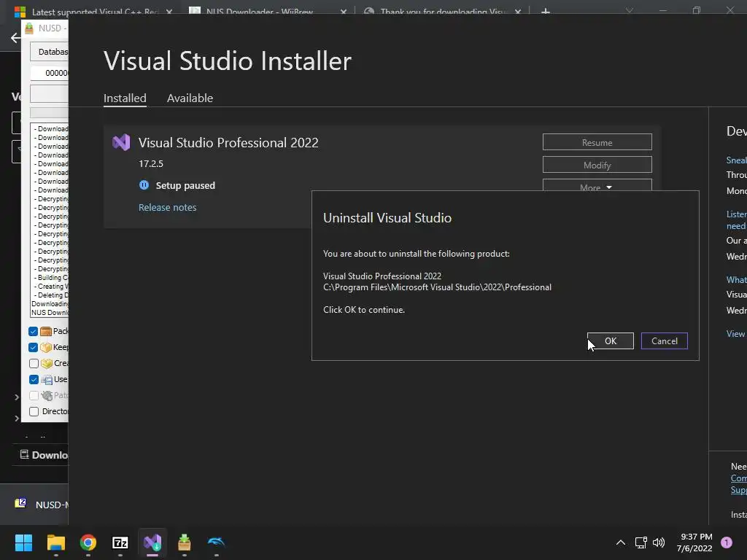Toggle the Pack checkbox in NUSD window
The image size is (747, 560).
[x=34, y=332]
